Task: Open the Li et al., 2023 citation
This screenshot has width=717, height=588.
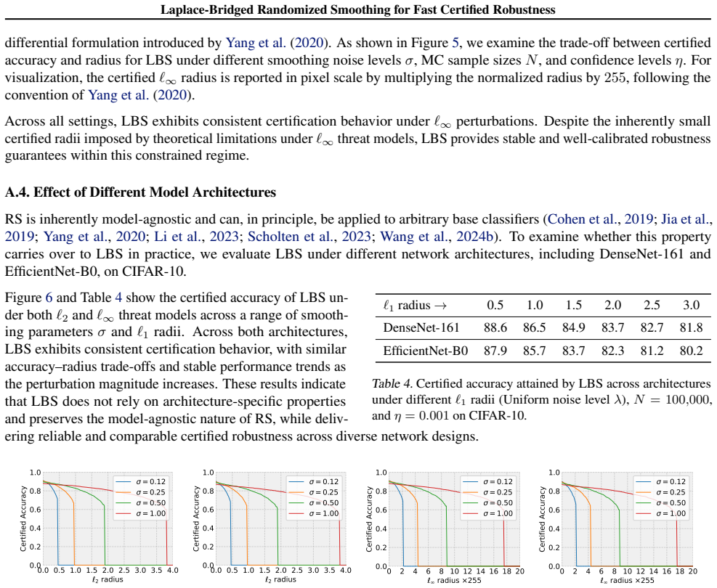Action: click(x=196, y=237)
